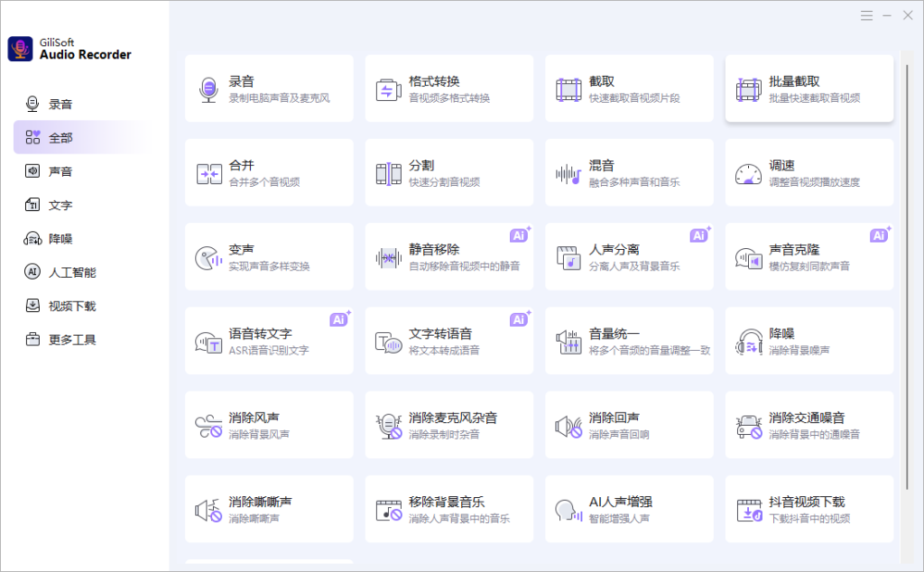Select the 分割 split tool

[x=448, y=171]
